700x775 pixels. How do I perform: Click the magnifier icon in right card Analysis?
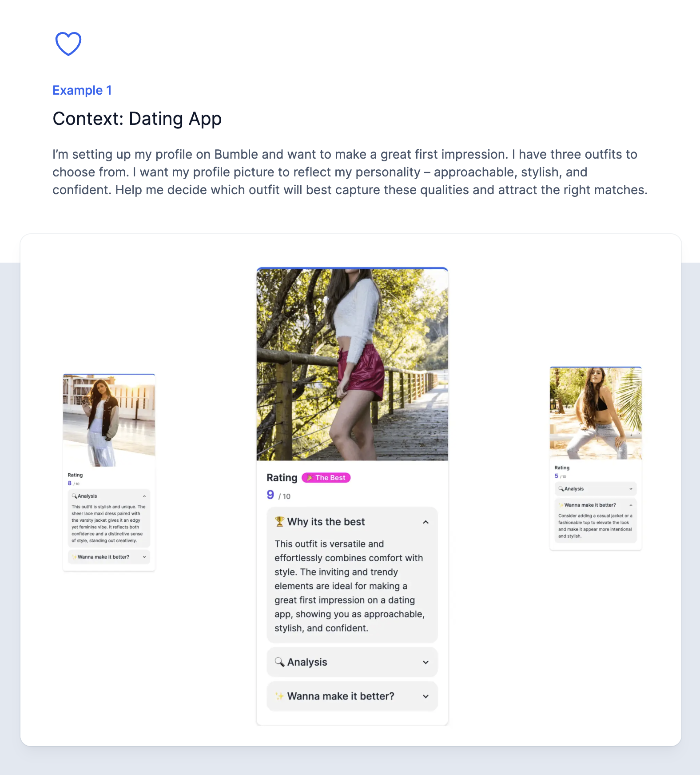[561, 489]
